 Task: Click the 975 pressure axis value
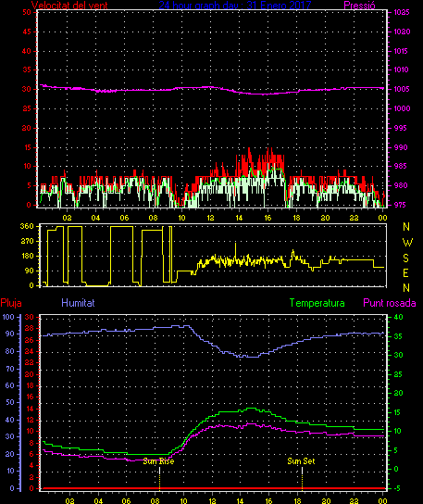[401, 205]
